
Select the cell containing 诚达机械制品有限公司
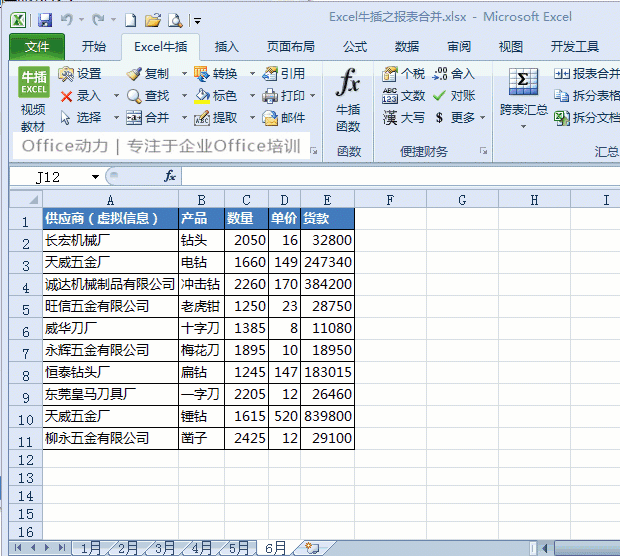[110, 284]
